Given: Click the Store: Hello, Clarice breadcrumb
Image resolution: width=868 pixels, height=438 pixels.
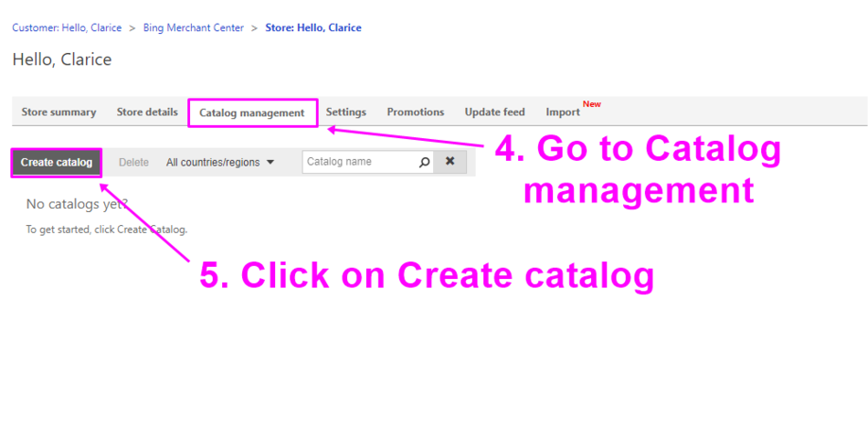Looking at the screenshot, I should point(312,28).
